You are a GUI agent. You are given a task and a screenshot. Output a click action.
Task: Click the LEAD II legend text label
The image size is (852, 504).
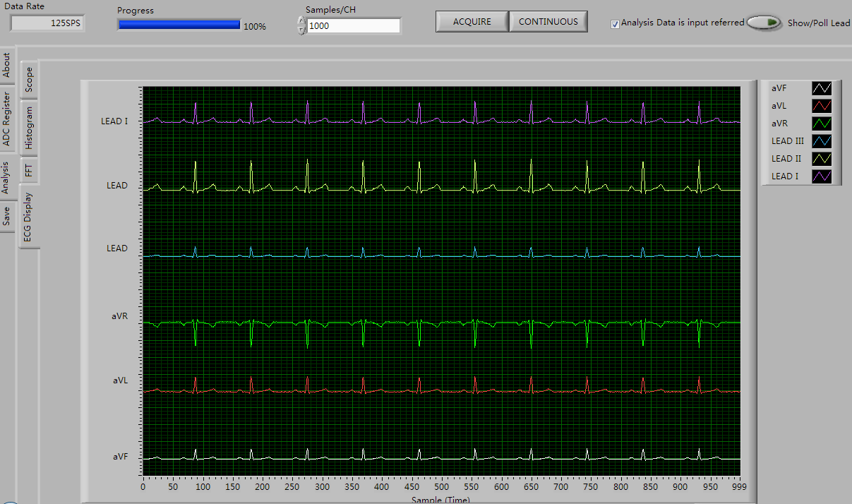click(786, 159)
